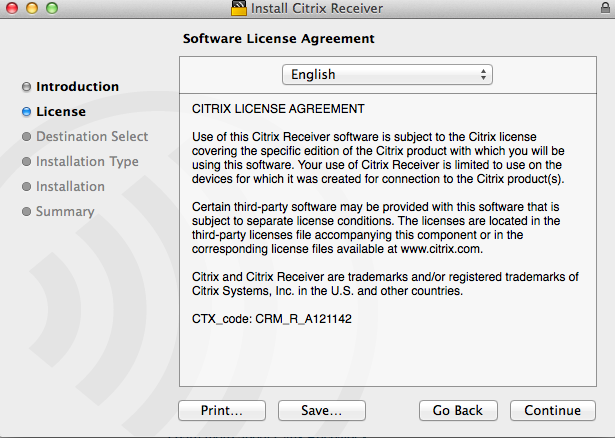Click the Summary step bullet

tap(26, 212)
